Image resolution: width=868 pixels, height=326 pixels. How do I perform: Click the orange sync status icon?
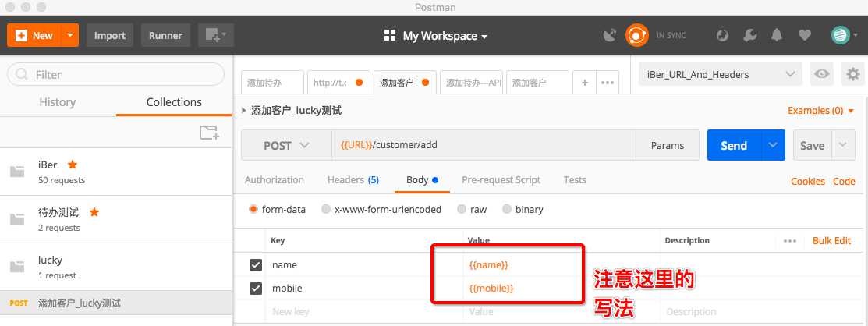click(636, 35)
